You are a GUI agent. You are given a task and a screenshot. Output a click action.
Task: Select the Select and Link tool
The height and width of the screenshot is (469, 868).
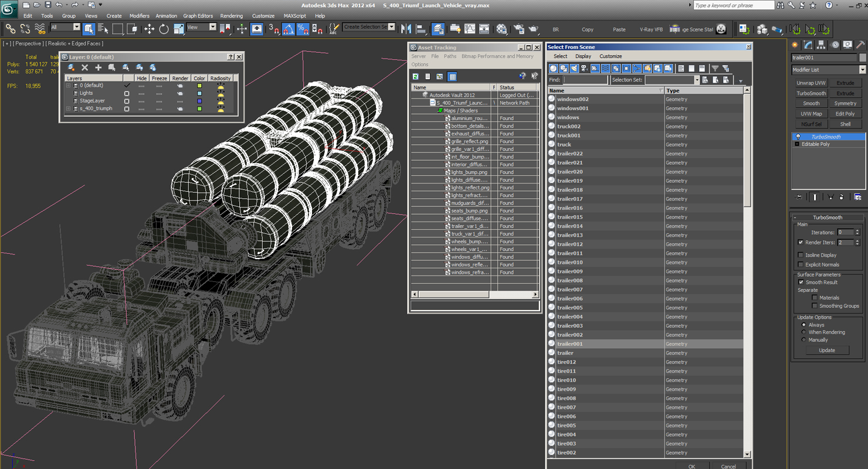(11, 28)
